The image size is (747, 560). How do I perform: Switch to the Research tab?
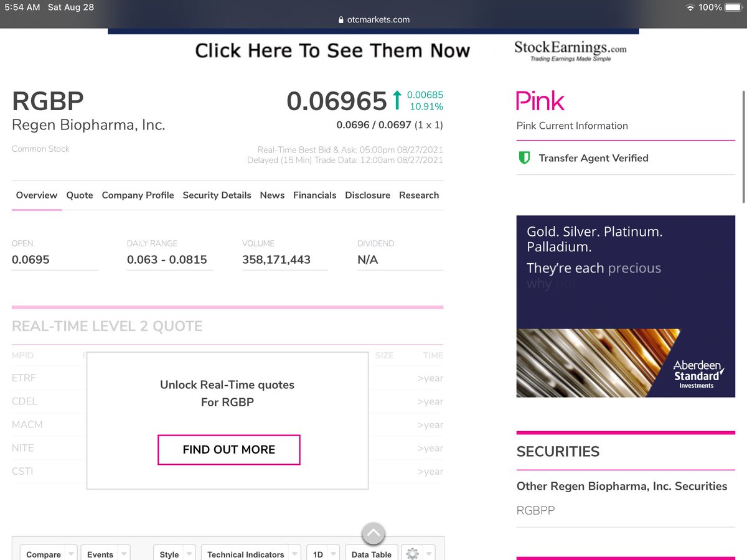tap(419, 195)
